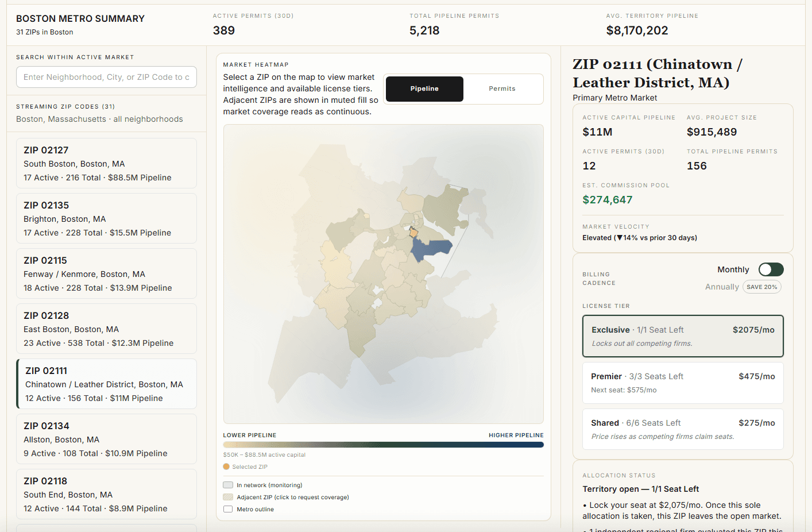
Task: Choose the ZIP 02115 Fenway / Kenmore card
Action: pos(106,273)
